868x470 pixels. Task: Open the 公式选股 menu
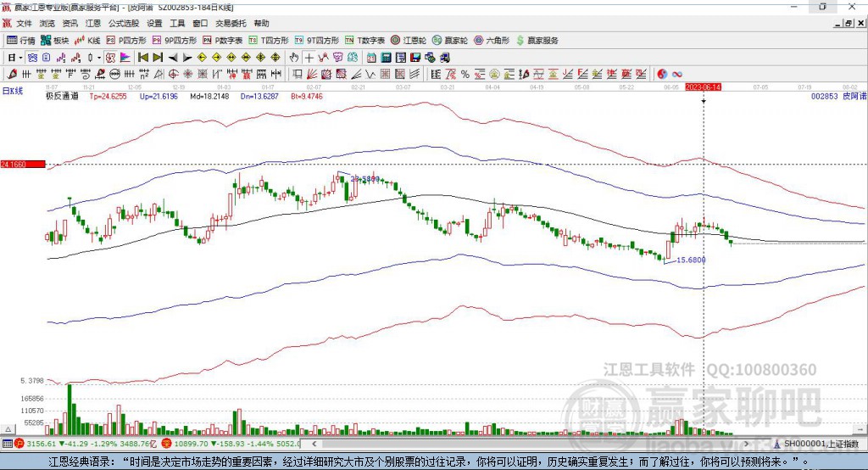pyautogui.click(x=124, y=23)
